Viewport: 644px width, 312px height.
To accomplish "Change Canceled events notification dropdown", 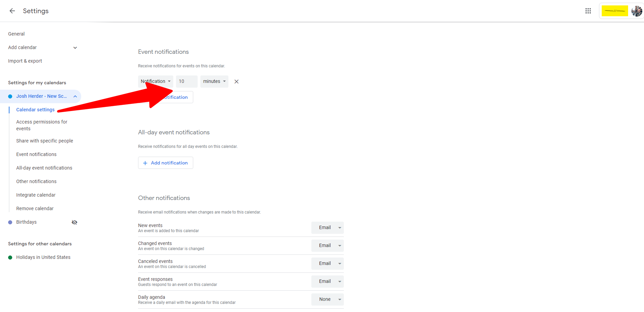I will 328,264.
